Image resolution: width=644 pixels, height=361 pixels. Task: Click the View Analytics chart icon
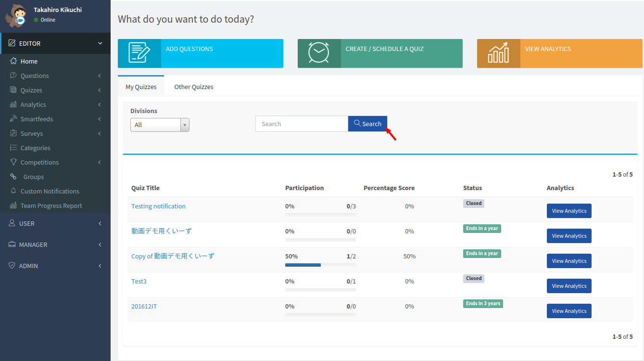pos(498,53)
